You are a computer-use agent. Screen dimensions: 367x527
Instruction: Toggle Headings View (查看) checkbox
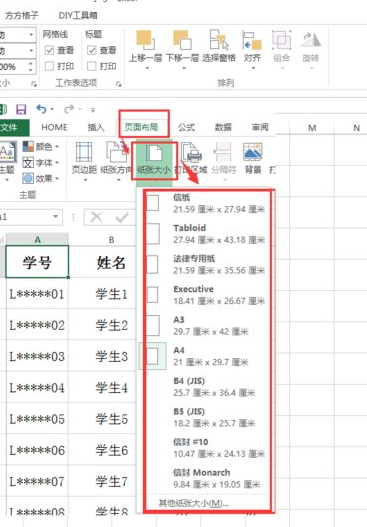click(92, 50)
